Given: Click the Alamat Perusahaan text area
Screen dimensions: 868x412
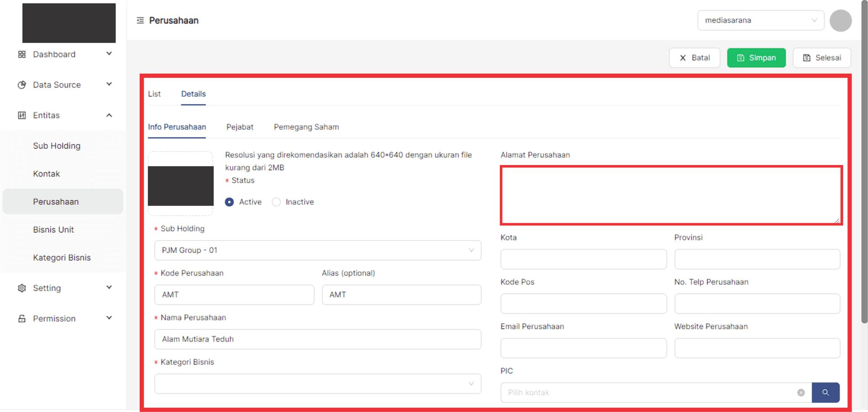Looking at the screenshot, I should [671, 195].
